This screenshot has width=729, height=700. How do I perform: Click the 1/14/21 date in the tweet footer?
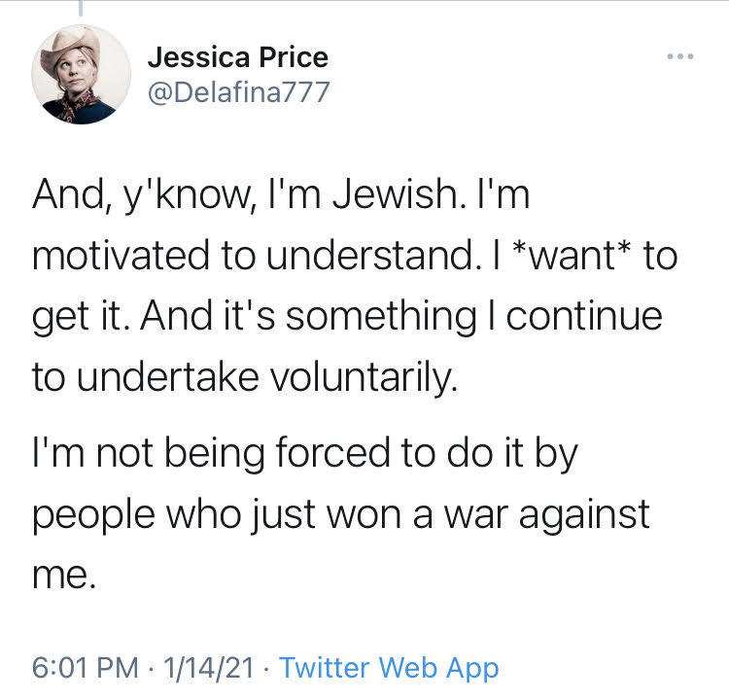point(211,668)
